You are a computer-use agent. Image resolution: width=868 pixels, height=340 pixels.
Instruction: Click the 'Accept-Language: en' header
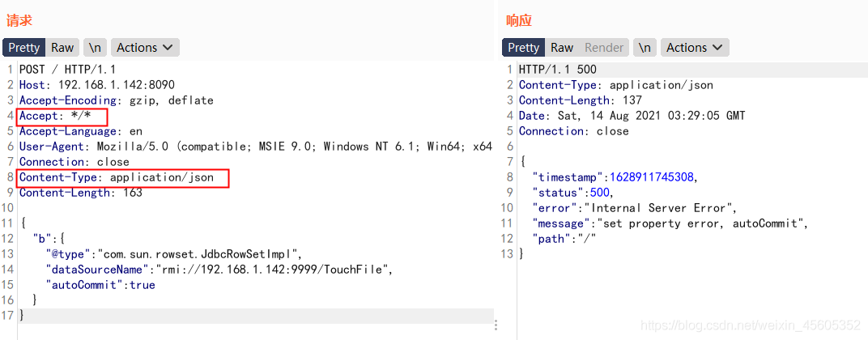81,131
